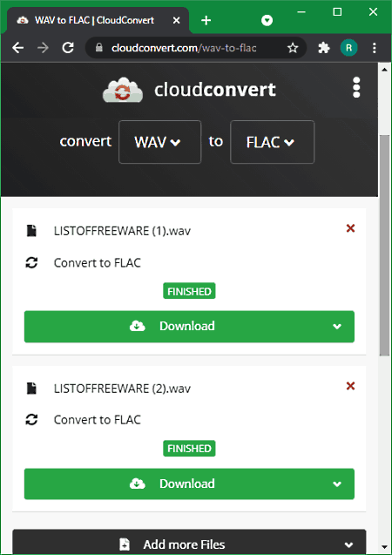Open the profile avatar labeled R
The height and width of the screenshot is (555, 392).
(x=348, y=48)
